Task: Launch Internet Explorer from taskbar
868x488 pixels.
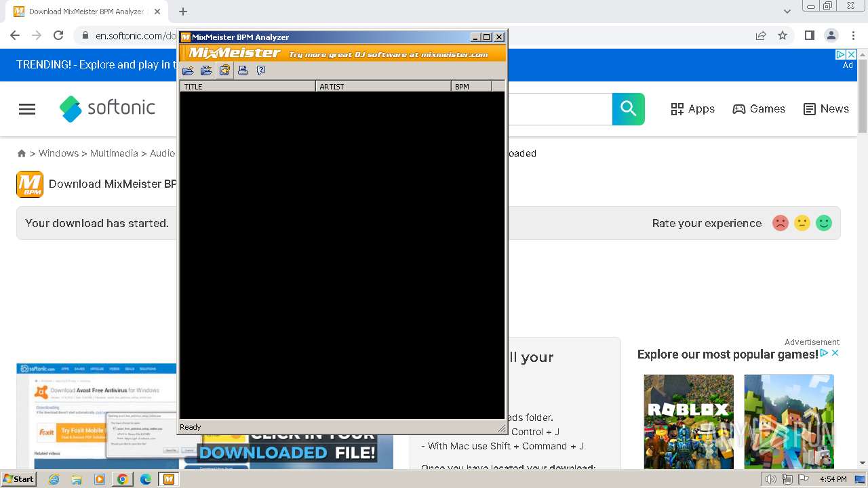Action: (54, 479)
